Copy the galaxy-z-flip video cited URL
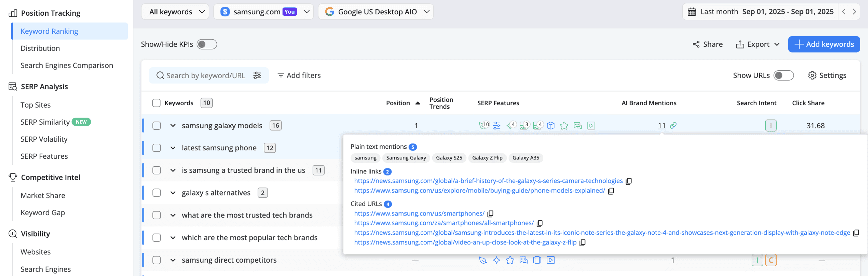 click(x=582, y=243)
